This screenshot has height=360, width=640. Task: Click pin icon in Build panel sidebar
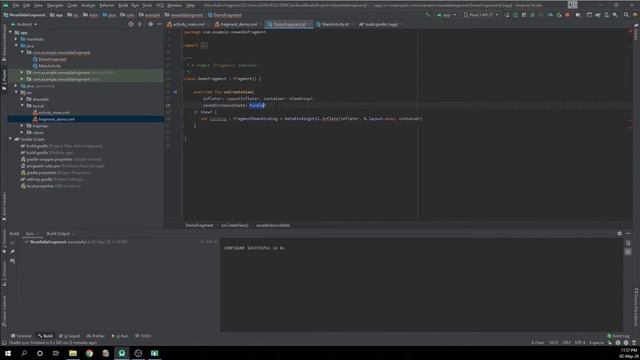[x=13, y=252]
